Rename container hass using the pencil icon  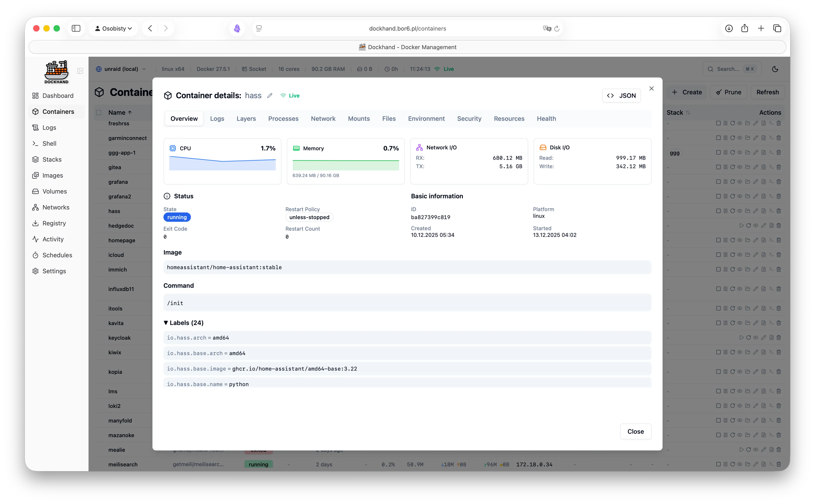click(270, 95)
